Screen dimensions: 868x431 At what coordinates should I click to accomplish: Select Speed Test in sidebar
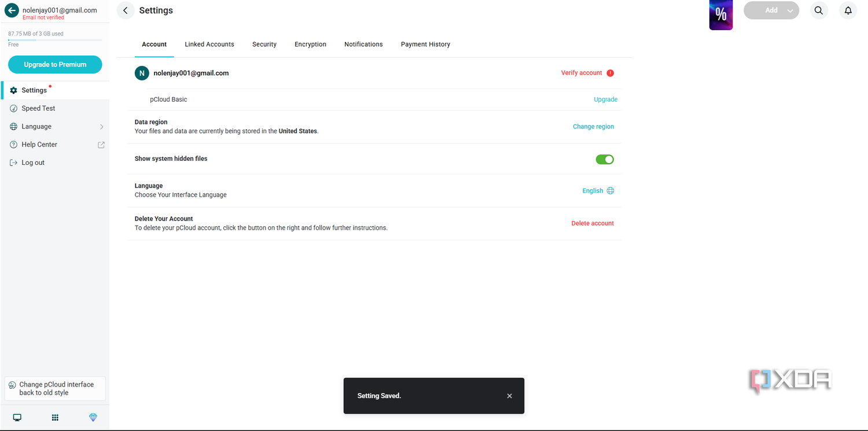[55, 108]
